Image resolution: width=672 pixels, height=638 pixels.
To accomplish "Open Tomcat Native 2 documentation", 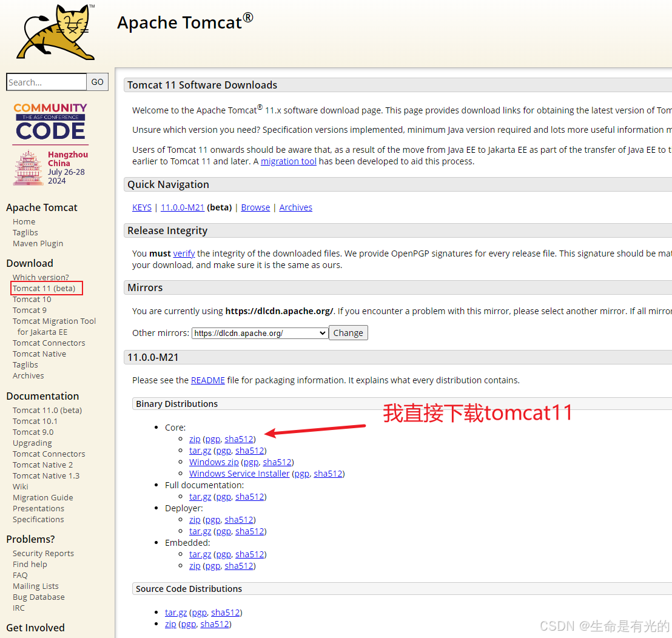I will (x=43, y=465).
